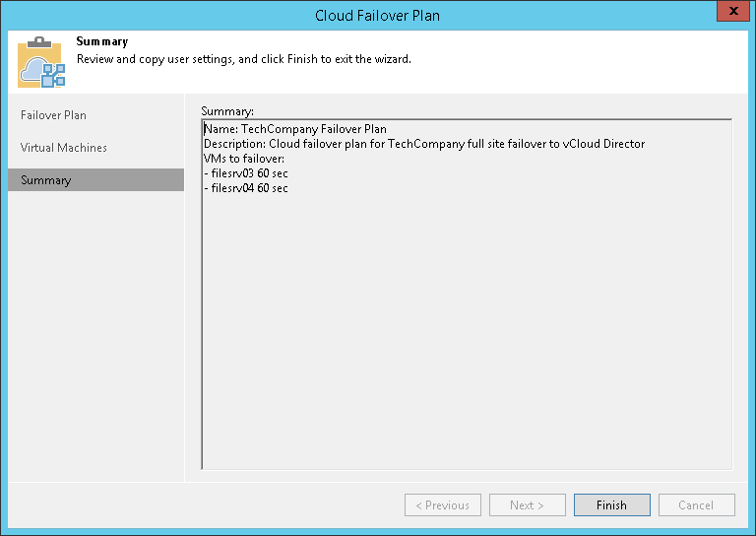Click the 'VMs to failover:' line
The height and width of the screenshot is (536, 756).
[x=244, y=159]
